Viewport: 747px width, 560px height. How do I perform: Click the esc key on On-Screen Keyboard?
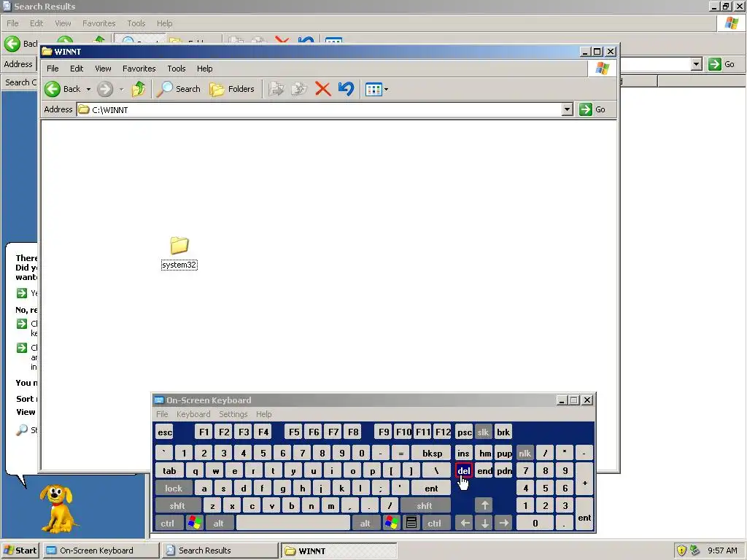click(x=165, y=432)
